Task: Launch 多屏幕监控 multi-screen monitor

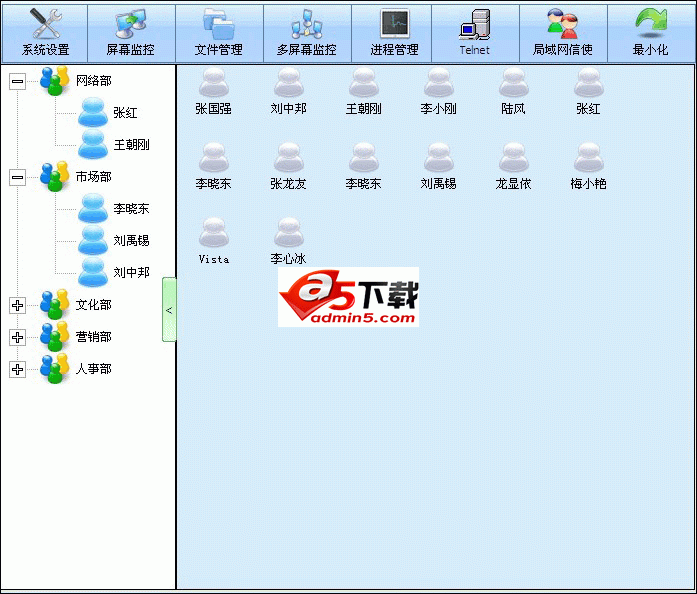Action: [307, 33]
